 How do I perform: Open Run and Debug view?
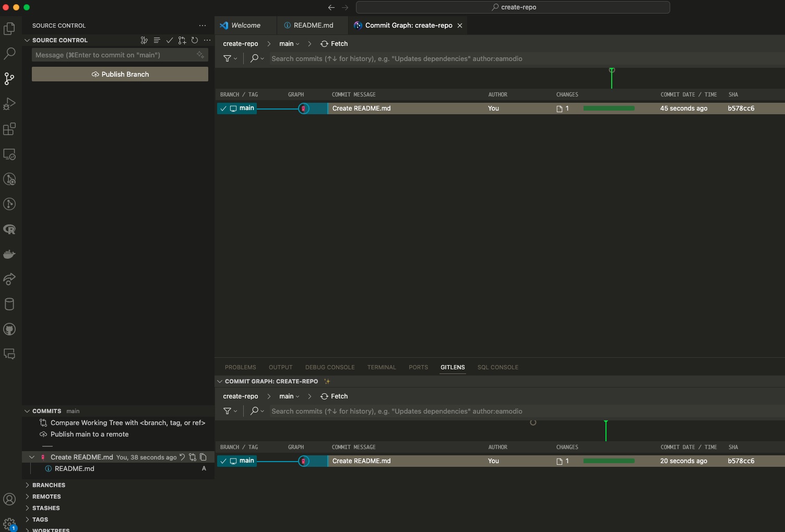point(9,104)
